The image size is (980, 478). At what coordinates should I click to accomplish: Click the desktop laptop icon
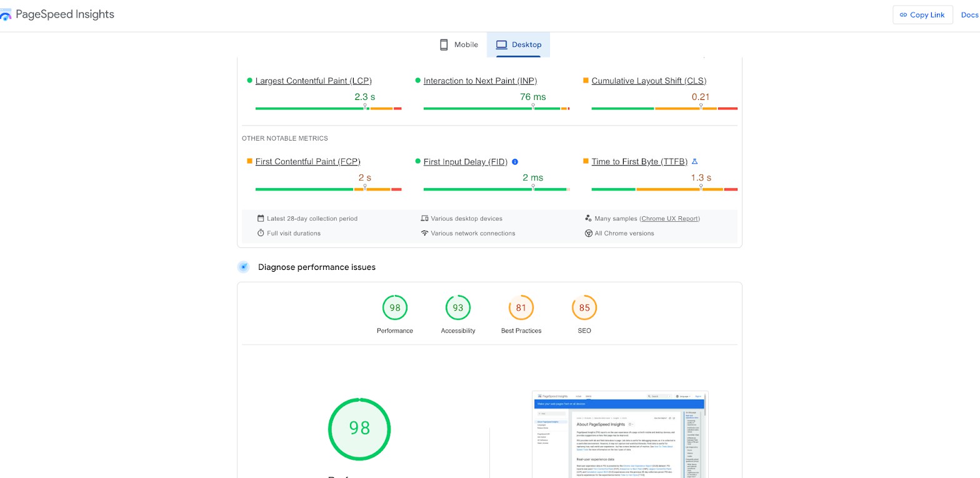[x=501, y=44]
